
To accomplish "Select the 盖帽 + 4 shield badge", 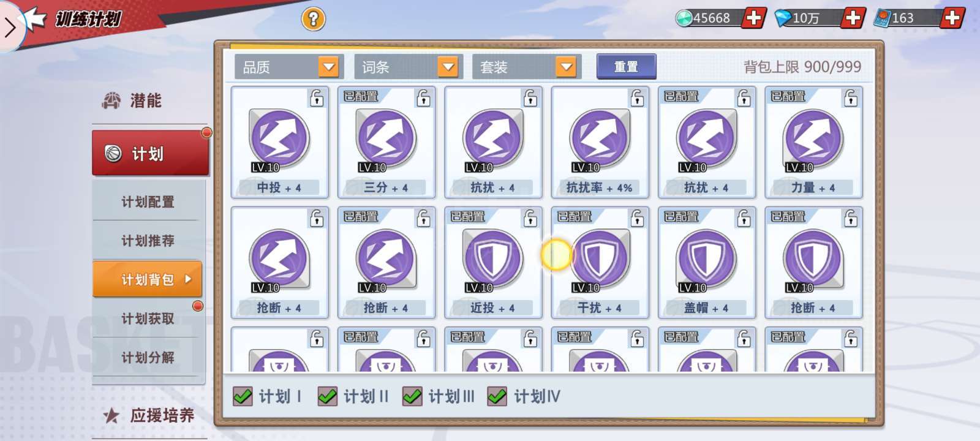I will click(x=706, y=262).
